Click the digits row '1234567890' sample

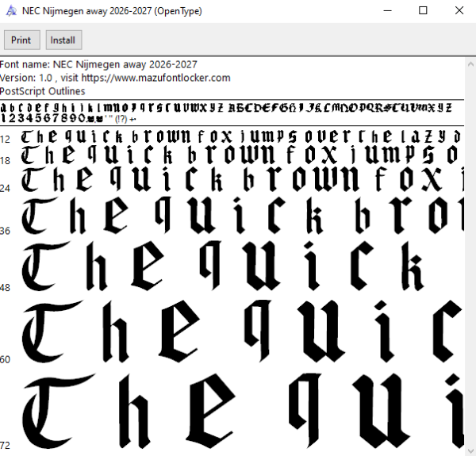43,118
